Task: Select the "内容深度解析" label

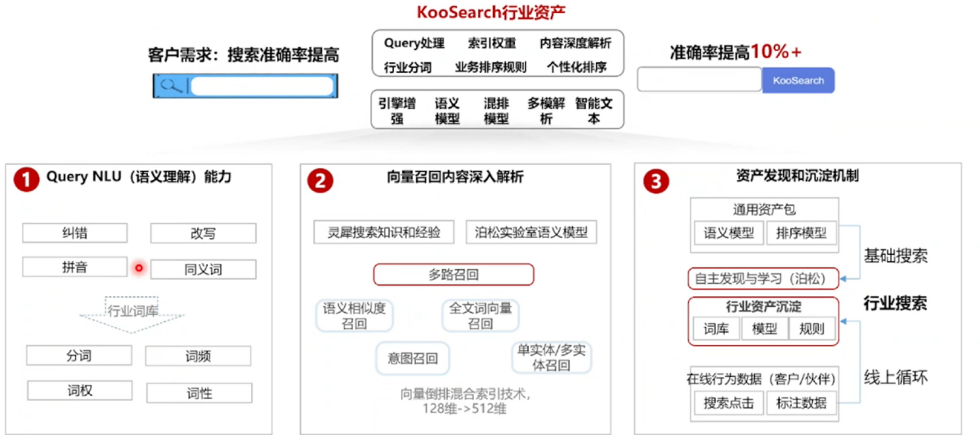Action: pyautogui.click(x=575, y=44)
